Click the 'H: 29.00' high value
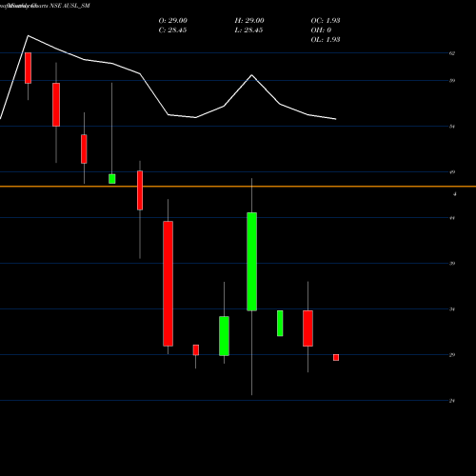This screenshot has height=476, width=476. (x=249, y=21)
